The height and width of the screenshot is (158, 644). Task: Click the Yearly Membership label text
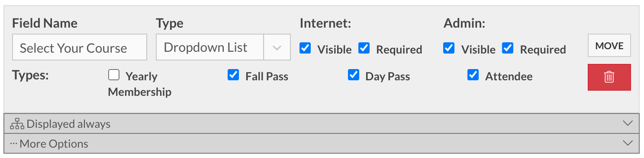click(140, 84)
